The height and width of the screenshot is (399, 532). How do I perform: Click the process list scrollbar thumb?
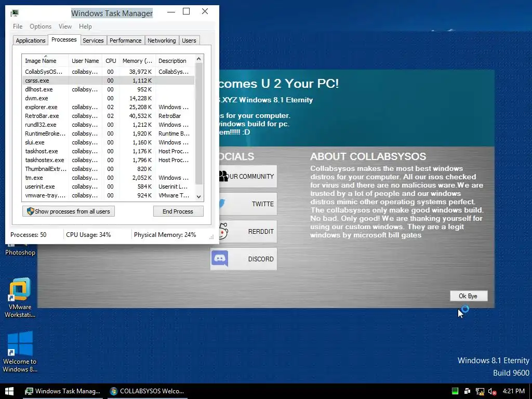tap(199, 124)
